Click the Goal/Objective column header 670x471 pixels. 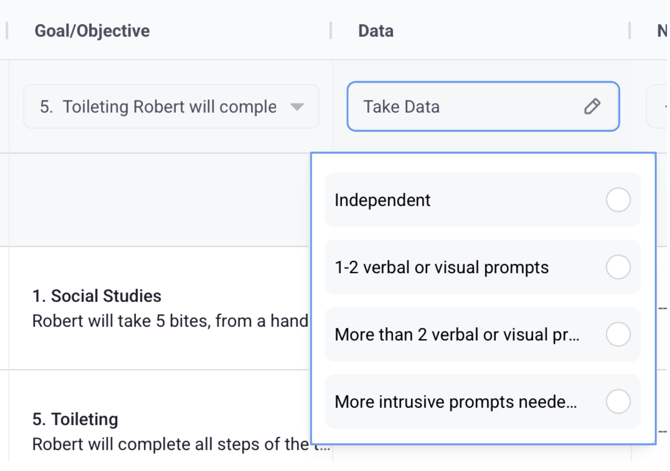92,31
